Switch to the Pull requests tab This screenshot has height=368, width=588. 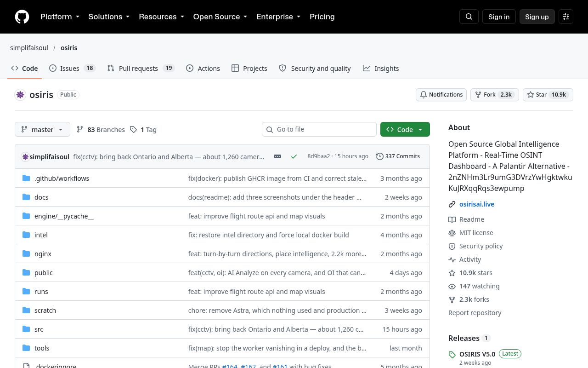point(141,68)
